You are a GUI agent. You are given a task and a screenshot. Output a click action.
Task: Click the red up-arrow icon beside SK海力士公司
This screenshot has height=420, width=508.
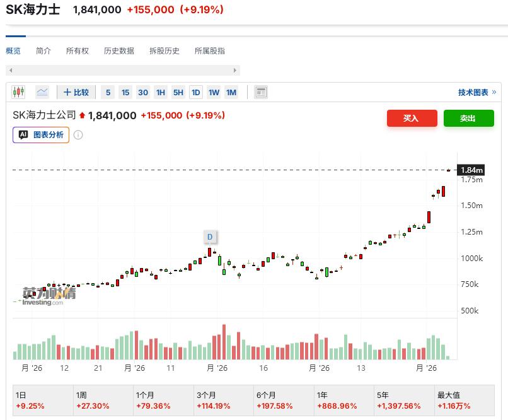point(82,115)
